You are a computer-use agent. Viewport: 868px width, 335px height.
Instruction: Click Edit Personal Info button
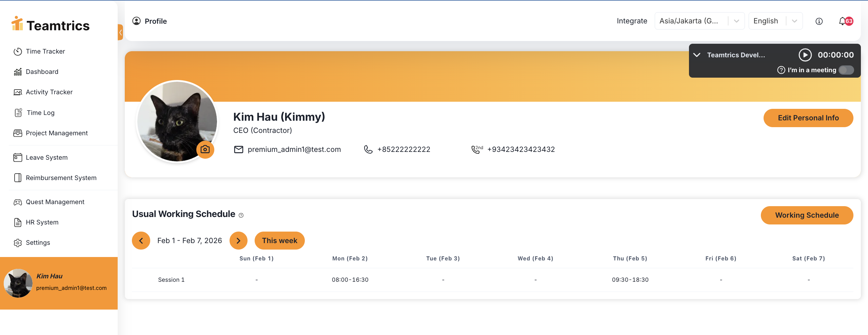(x=808, y=118)
